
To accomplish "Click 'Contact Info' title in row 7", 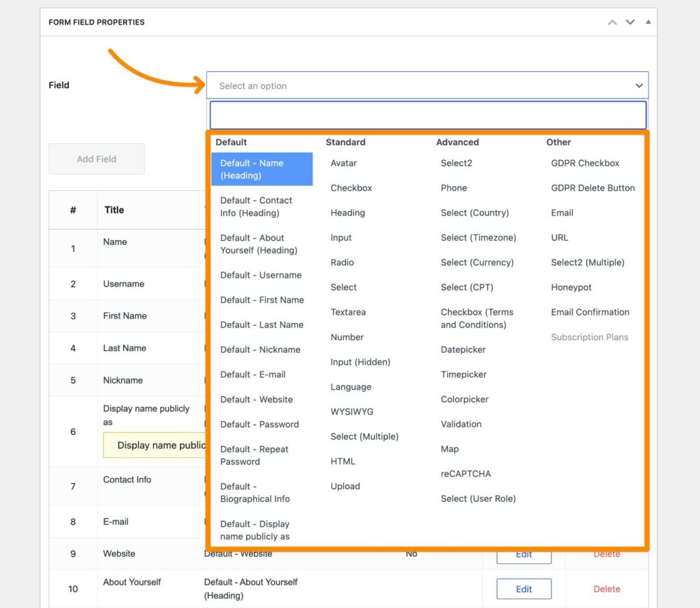I will coord(126,480).
